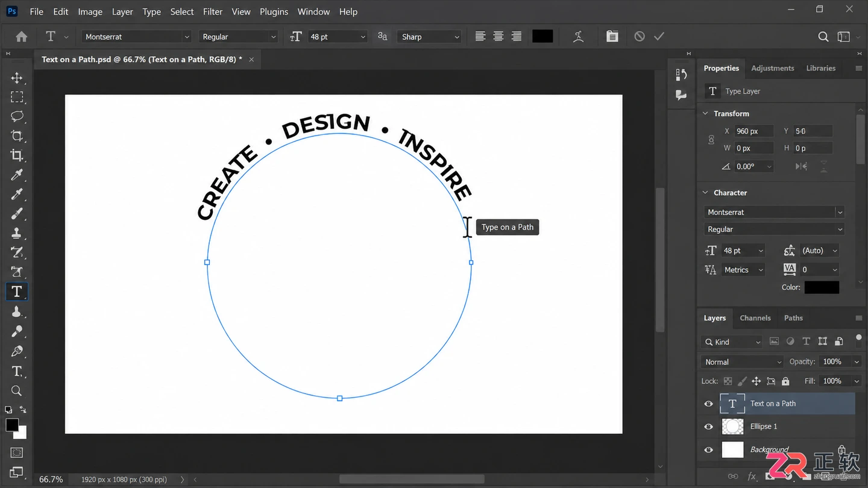Click the Character Color swatch in Properties
This screenshot has height=488, width=868.
pos(822,287)
